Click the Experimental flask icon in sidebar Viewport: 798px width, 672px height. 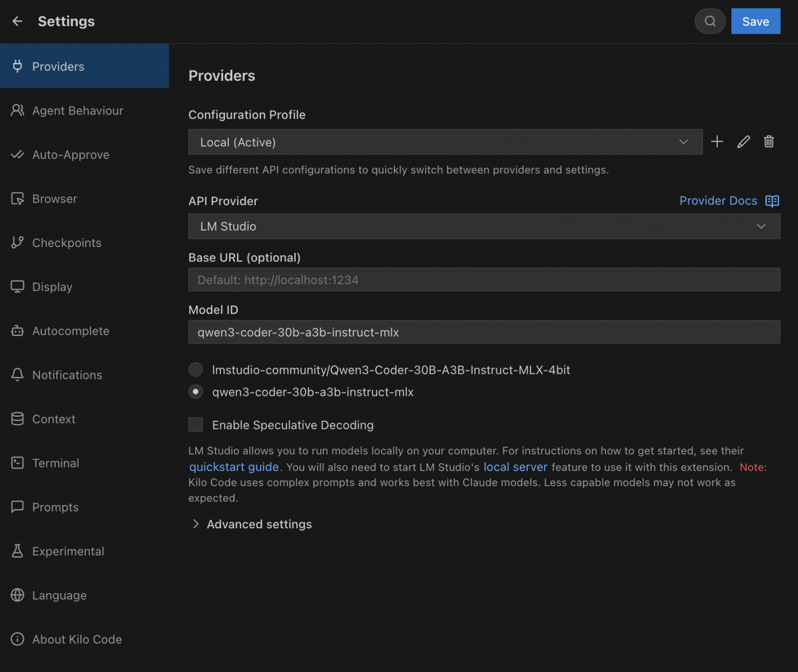pos(17,551)
